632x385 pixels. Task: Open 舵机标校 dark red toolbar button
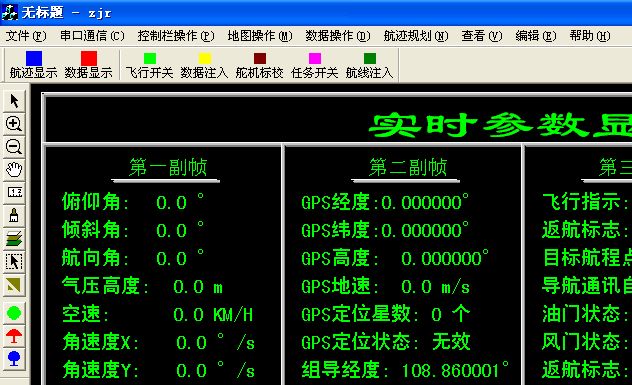[260, 65]
